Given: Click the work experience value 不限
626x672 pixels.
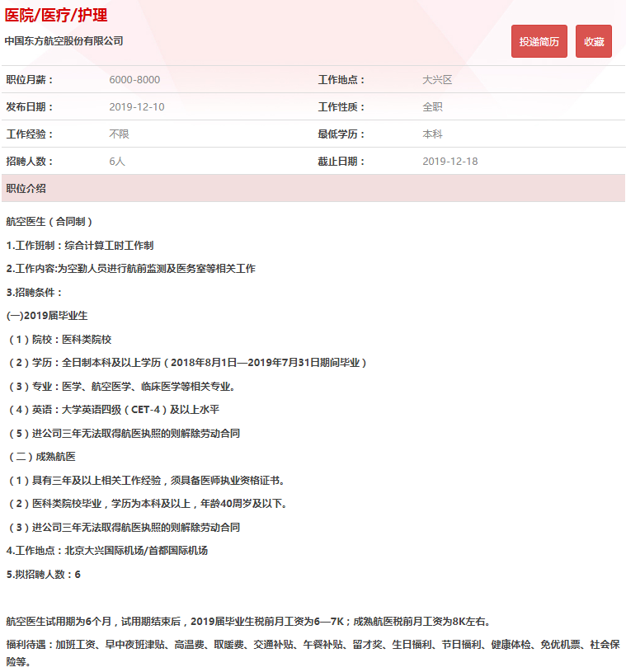Looking at the screenshot, I should click(119, 134).
